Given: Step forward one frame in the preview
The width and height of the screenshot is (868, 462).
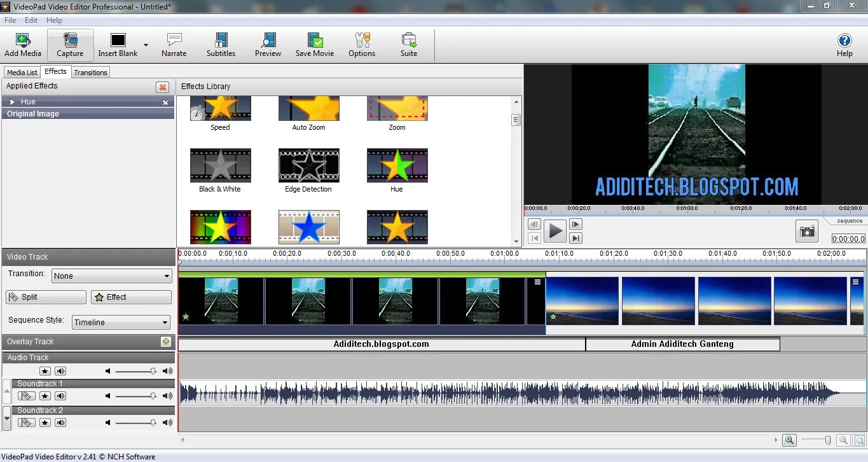Looking at the screenshot, I should [575, 224].
